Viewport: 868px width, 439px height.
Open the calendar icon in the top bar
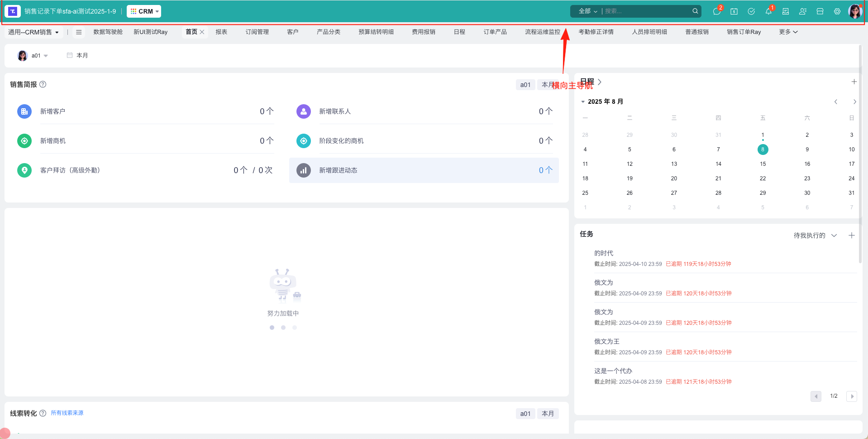point(734,11)
